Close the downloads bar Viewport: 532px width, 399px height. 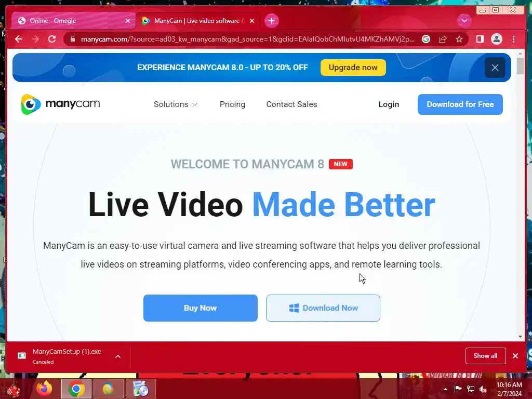pos(515,356)
